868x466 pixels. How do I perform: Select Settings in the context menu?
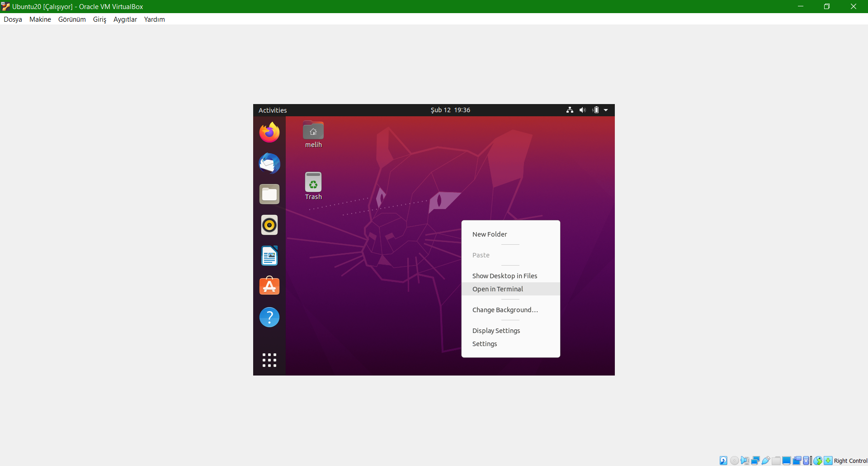pos(511,343)
